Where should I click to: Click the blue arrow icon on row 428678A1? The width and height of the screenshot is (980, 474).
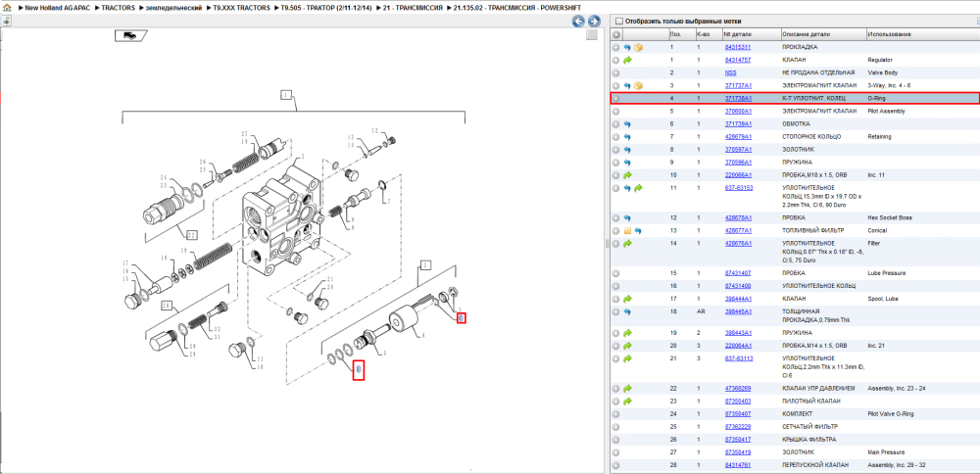(627, 218)
